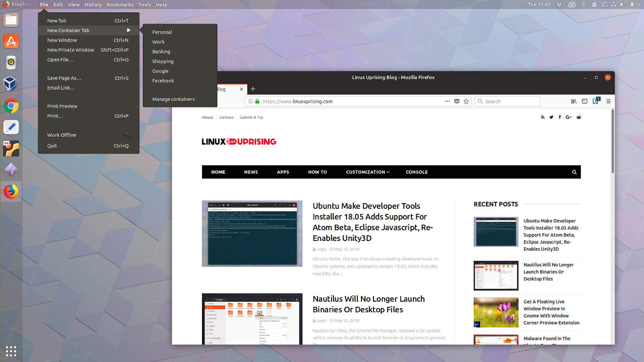Open the Ubuntu Make Developer Tools article headline
644x362 pixels.
pos(373,222)
